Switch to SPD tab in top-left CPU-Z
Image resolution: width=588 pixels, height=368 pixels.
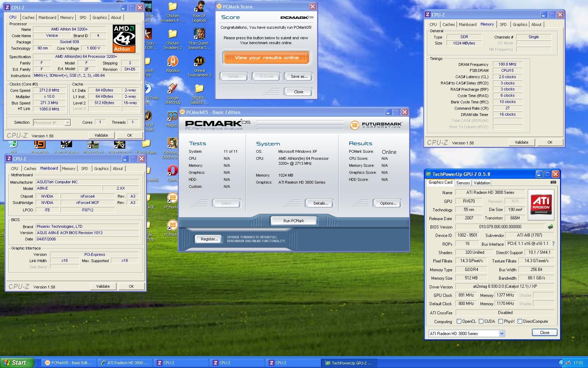click(x=83, y=18)
